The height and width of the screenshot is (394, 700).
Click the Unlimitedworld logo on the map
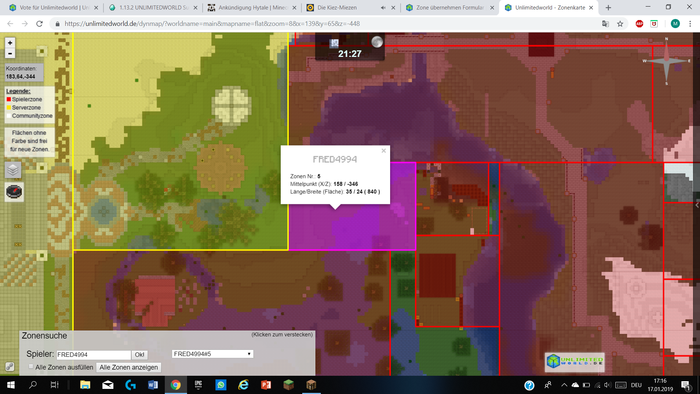(575, 361)
